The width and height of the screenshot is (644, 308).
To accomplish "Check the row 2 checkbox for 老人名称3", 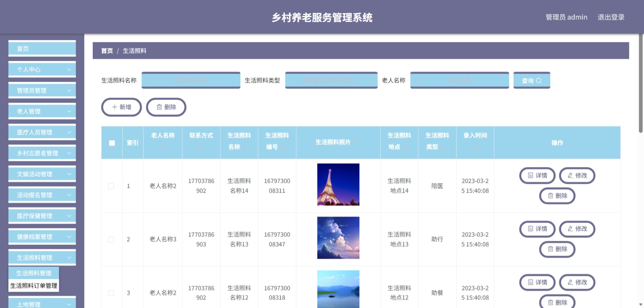I will [111, 239].
